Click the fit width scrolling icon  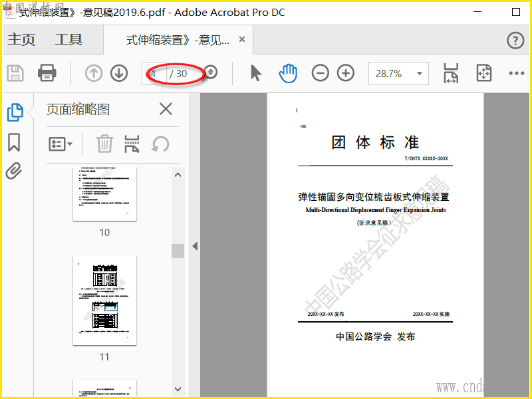(451, 73)
